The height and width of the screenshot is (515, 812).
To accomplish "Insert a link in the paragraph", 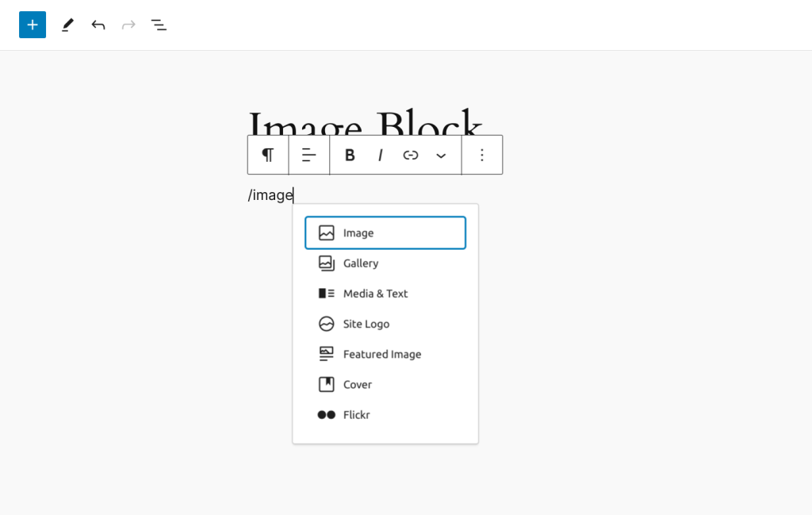I will click(411, 155).
